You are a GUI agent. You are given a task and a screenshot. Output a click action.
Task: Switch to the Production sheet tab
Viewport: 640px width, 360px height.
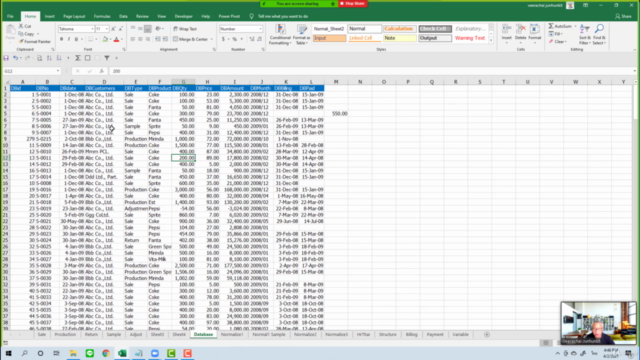coord(65,334)
